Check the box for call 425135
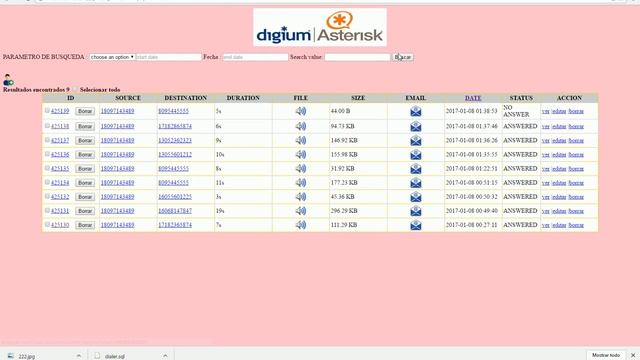Viewport: 640px width, 360px height. tap(47, 168)
